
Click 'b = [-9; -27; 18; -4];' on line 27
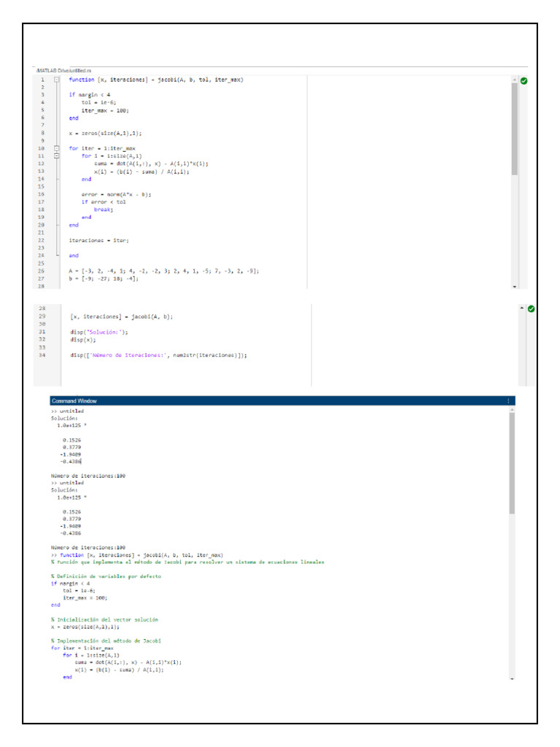[x=104, y=278]
